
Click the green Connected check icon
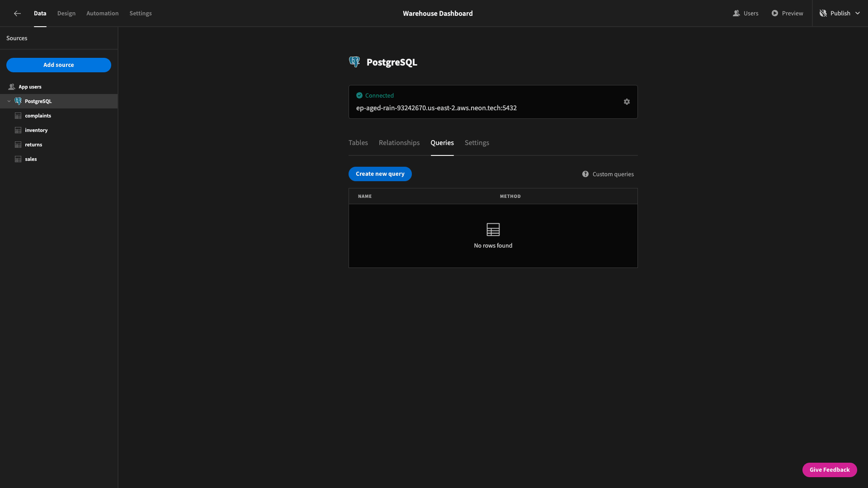[359, 95]
